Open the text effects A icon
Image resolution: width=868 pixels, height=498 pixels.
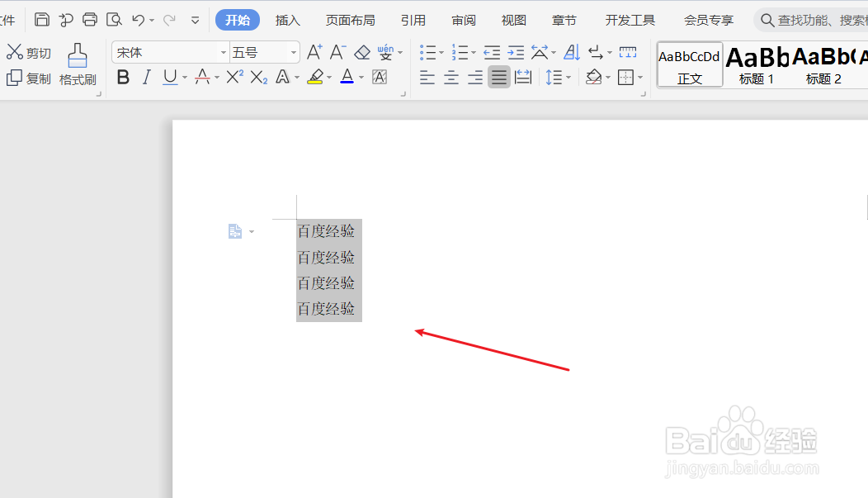(x=282, y=77)
